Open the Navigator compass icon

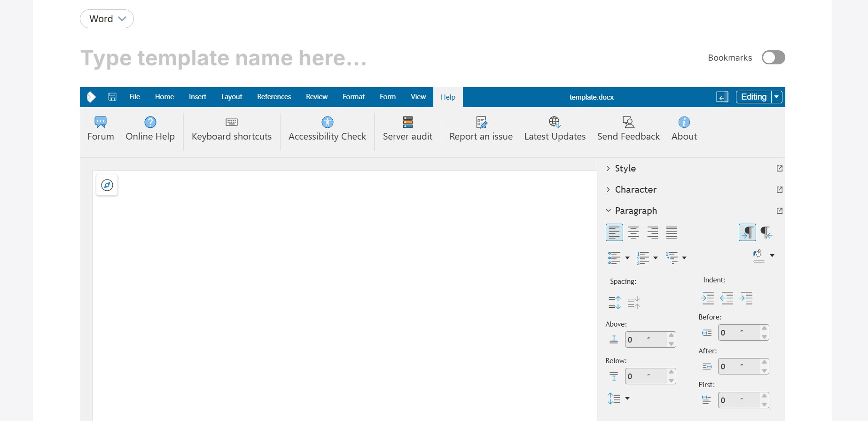point(107,185)
